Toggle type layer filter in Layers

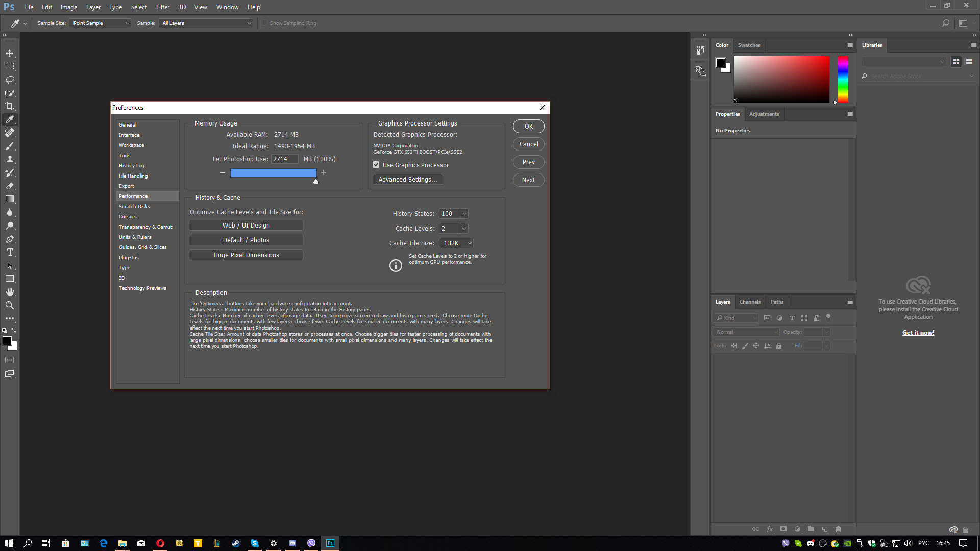tap(792, 318)
